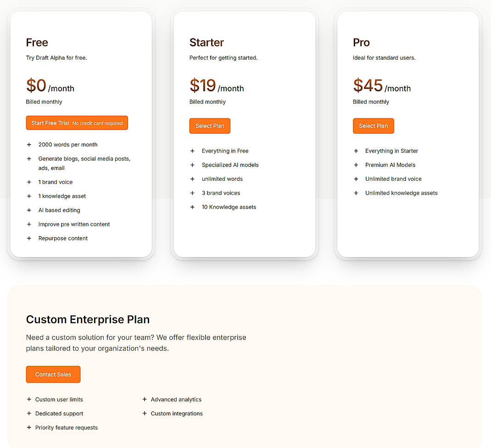This screenshot has width=491, height=448.
Task: Click the "Free" plan title
Action: (x=37, y=42)
